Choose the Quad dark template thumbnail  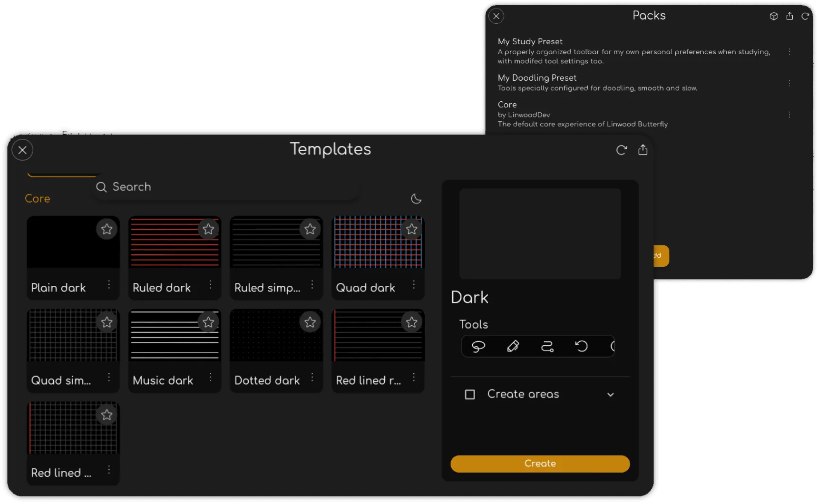pos(378,242)
